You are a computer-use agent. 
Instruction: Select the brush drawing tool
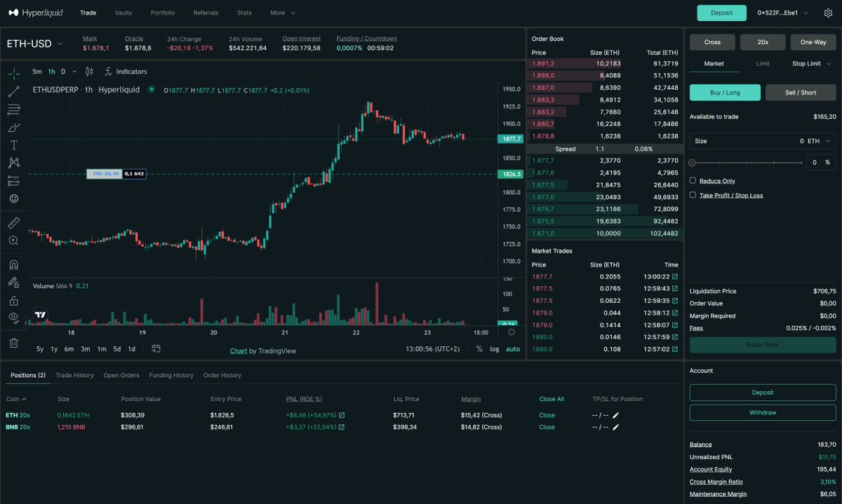(x=13, y=128)
